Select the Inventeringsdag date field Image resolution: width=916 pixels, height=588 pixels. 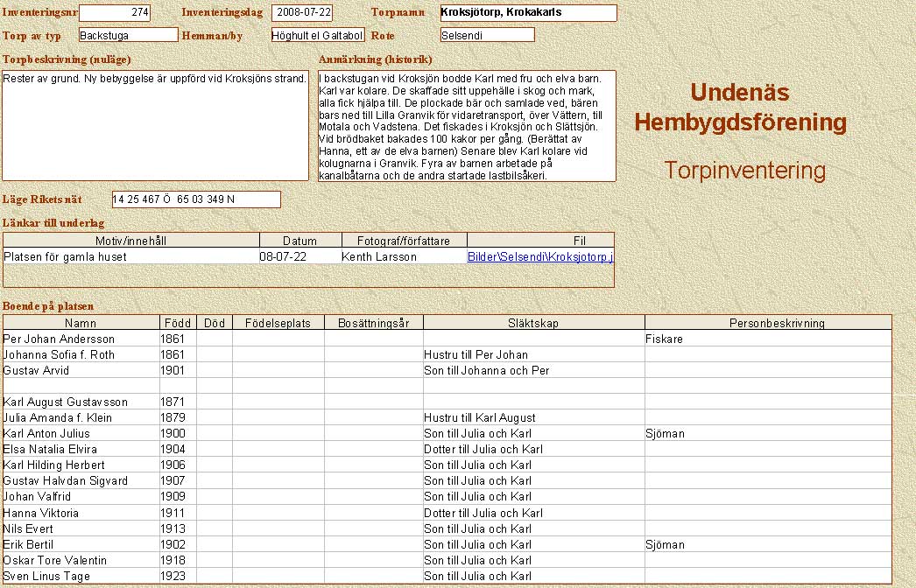pos(302,13)
